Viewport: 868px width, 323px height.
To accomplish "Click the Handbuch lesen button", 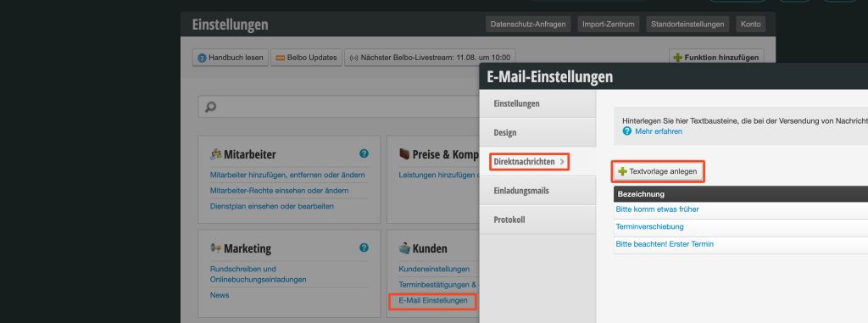I will 231,58.
